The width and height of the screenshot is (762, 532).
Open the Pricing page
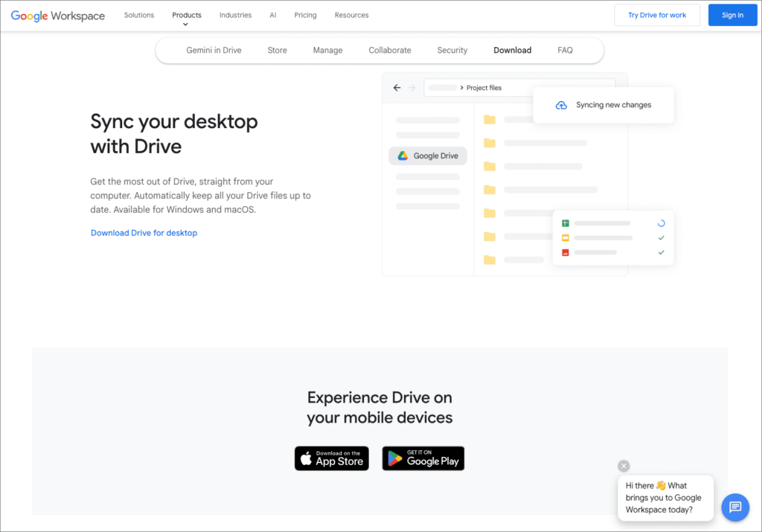point(305,15)
